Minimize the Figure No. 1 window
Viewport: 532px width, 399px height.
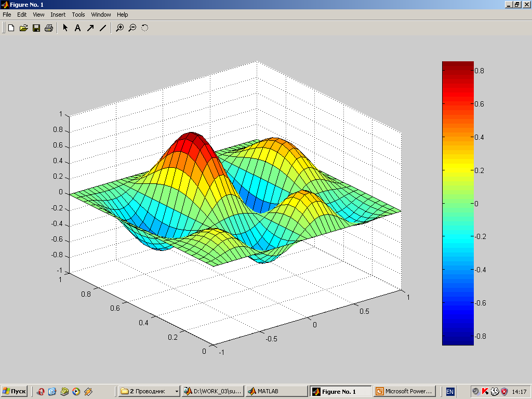(x=509, y=4)
